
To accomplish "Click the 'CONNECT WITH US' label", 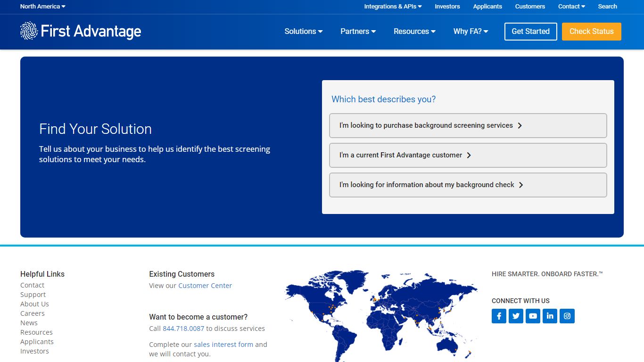I will (520, 301).
